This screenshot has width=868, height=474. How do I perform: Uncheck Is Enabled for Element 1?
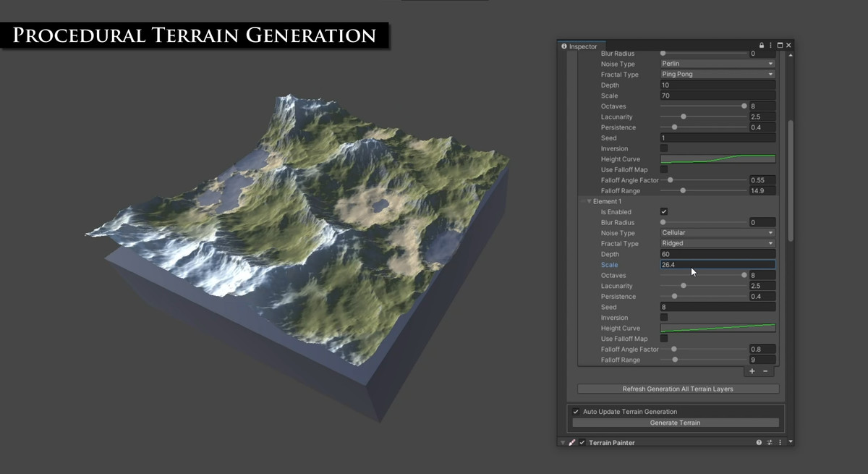[x=664, y=212]
